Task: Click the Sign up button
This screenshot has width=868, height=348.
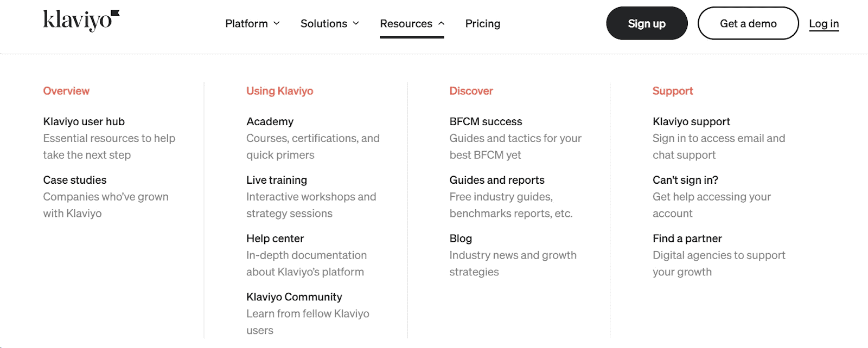Action: pyautogui.click(x=646, y=23)
